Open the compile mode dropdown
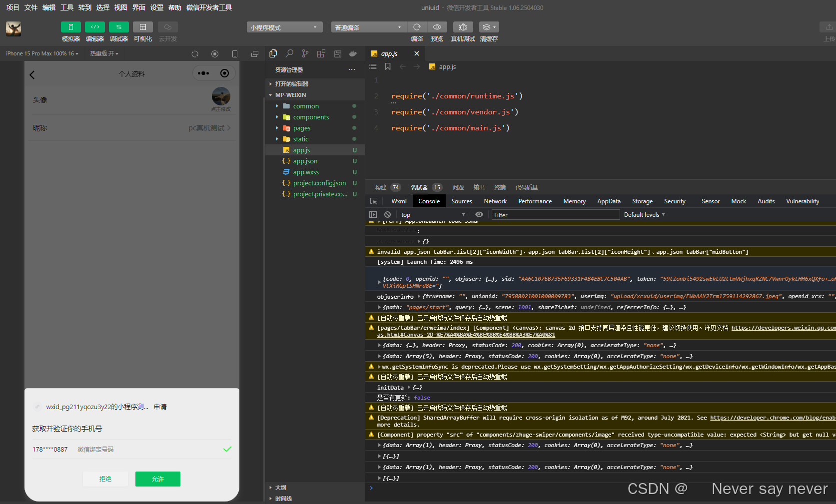The image size is (836, 504). pyautogui.click(x=369, y=27)
